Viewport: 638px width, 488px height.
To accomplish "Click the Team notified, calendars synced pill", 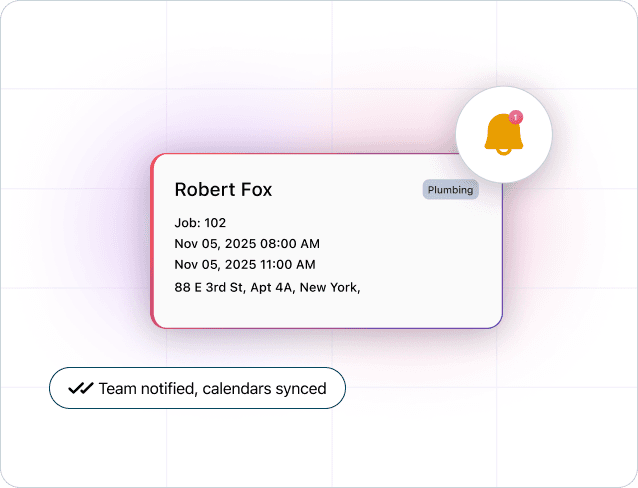I will (x=197, y=388).
